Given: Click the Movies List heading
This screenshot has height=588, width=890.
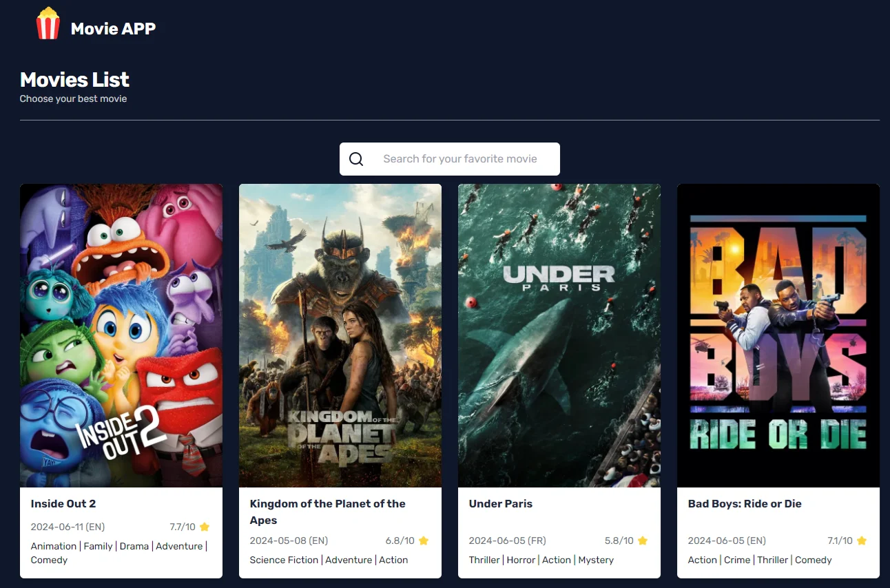Looking at the screenshot, I should 74,80.
